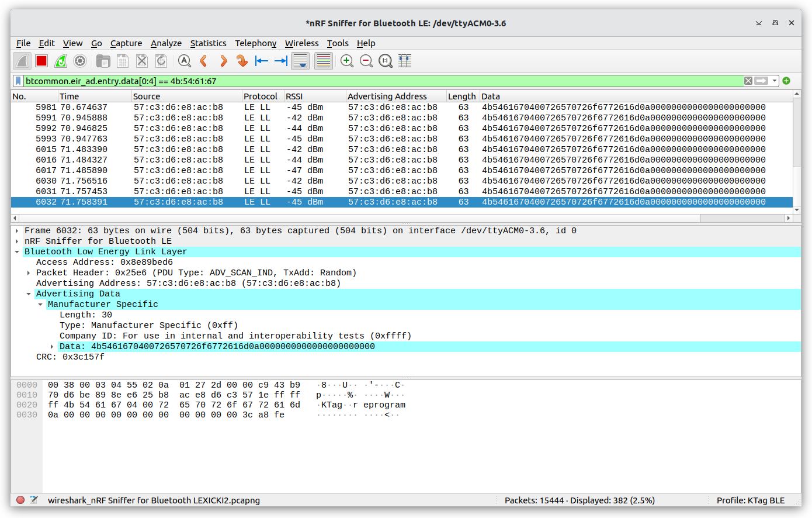
Task: Zoom in the main window text
Action: point(347,61)
